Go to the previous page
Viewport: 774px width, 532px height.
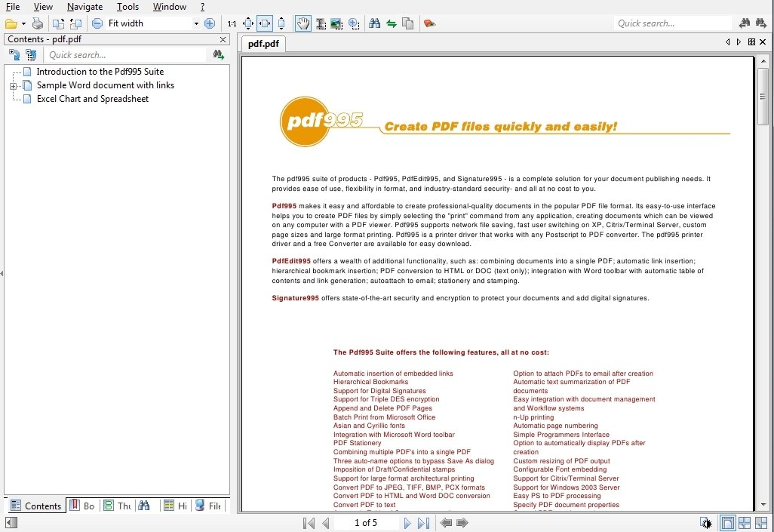pyautogui.click(x=326, y=523)
